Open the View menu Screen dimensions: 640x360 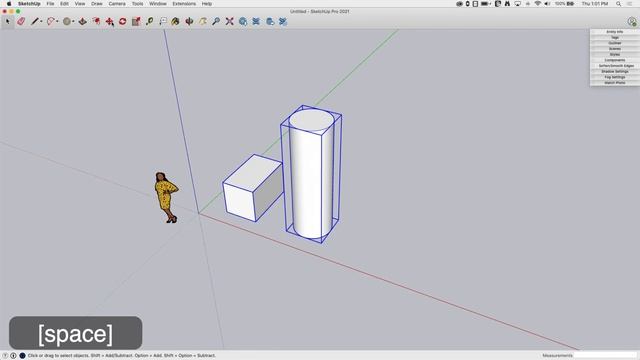click(x=80, y=4)
